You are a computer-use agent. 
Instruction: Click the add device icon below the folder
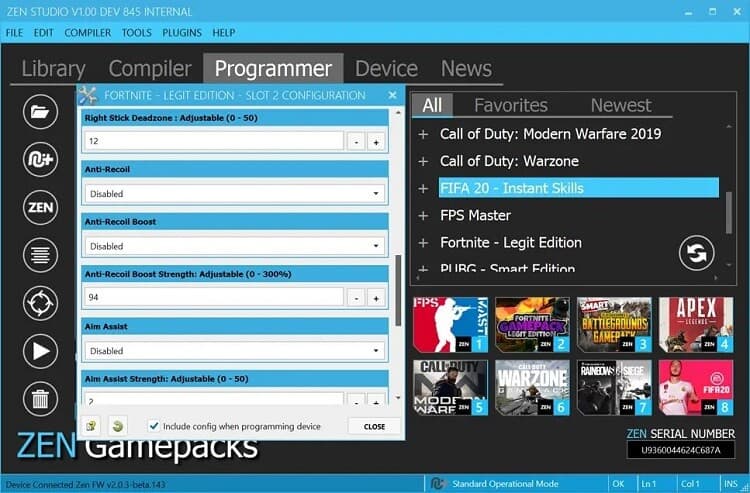40,159
